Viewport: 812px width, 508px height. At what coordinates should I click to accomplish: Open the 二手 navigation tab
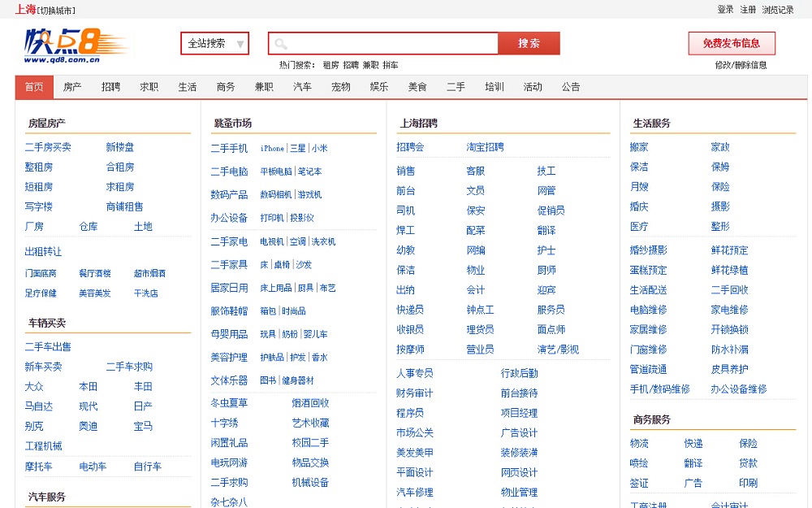(x=456, y=87)
